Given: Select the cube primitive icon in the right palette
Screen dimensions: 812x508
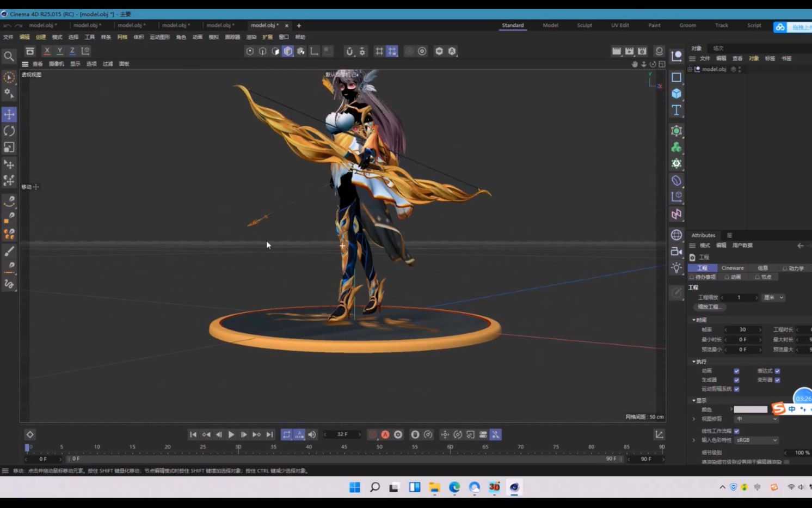Looking at the screenshot, I should [x=676, y=94].
